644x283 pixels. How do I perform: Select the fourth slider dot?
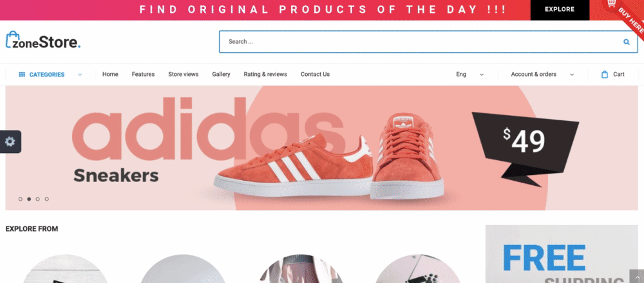click(47, 199)
